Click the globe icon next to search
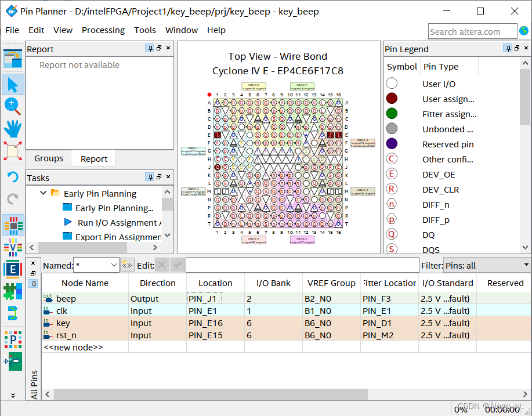The height and width of the screenshot is (416, 532). 524,31
